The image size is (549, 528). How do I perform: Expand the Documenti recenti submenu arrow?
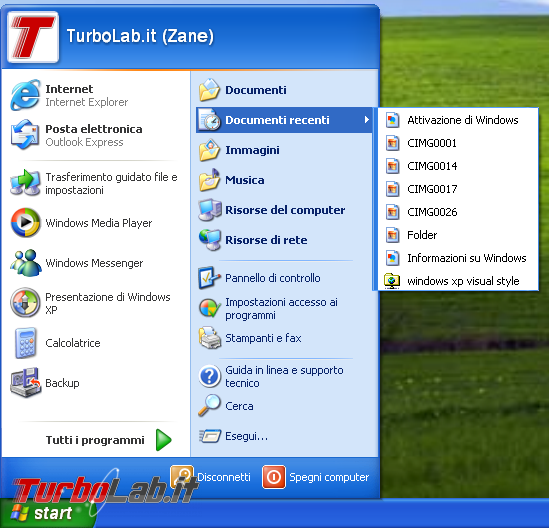pos(366,120)
